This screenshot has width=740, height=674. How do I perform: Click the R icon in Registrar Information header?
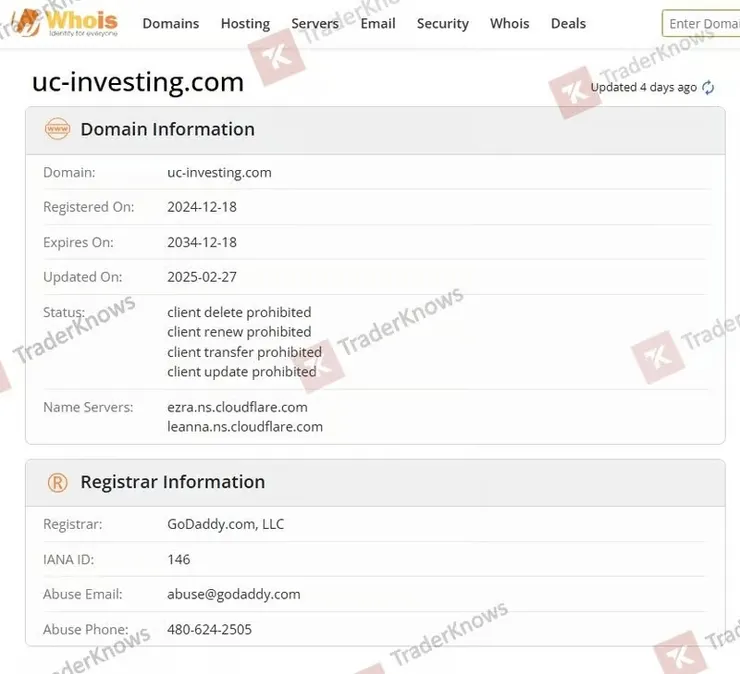click(57, 482)
